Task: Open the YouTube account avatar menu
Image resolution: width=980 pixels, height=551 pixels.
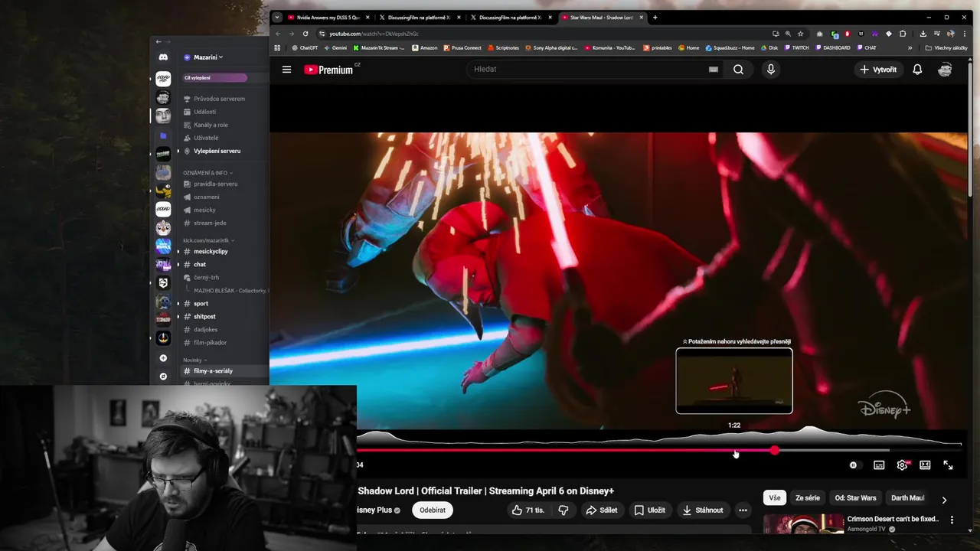Action: click(x=945, y=70)
